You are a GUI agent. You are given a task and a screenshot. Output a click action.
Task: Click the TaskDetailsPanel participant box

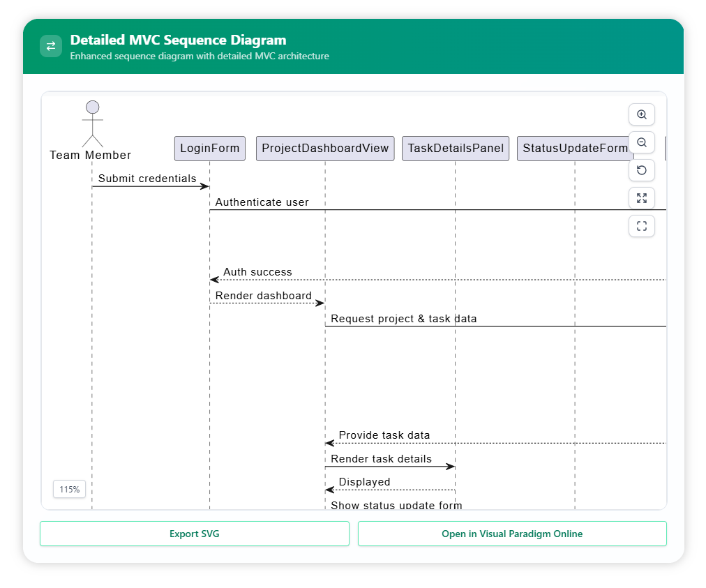coord(456,149)
